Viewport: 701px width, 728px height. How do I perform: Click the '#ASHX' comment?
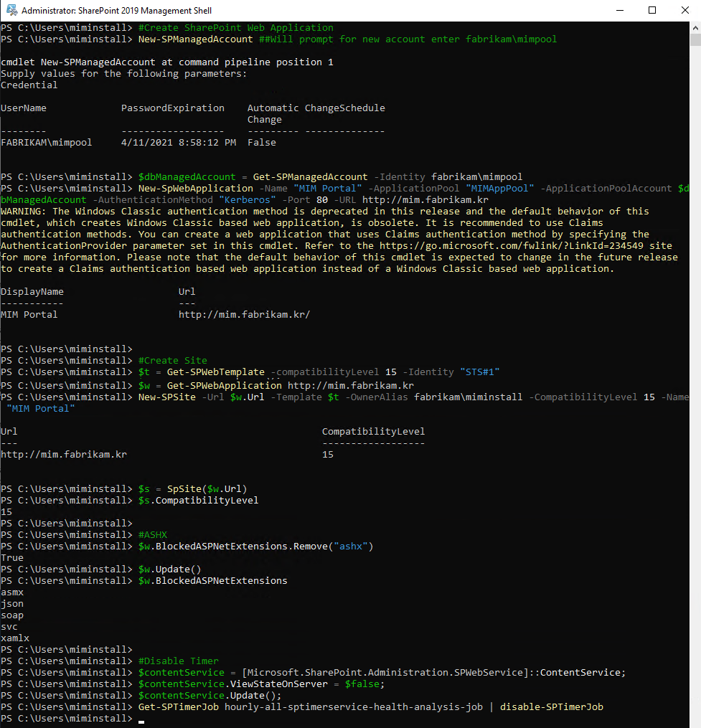pyautogui.click(x=152, y=535)
